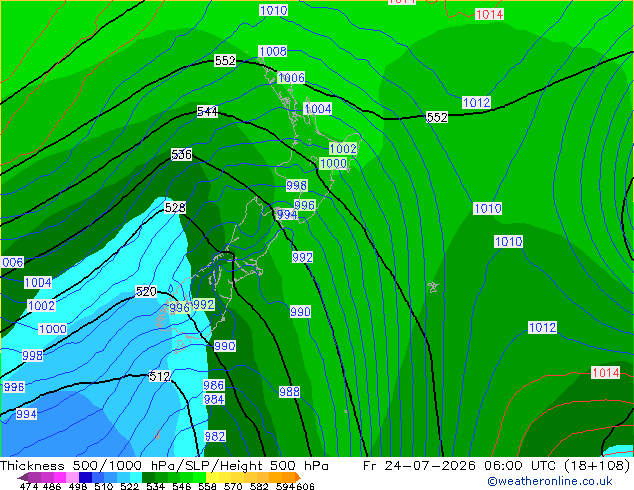Click the '552' label next to '1012'

tap(437, 117)
